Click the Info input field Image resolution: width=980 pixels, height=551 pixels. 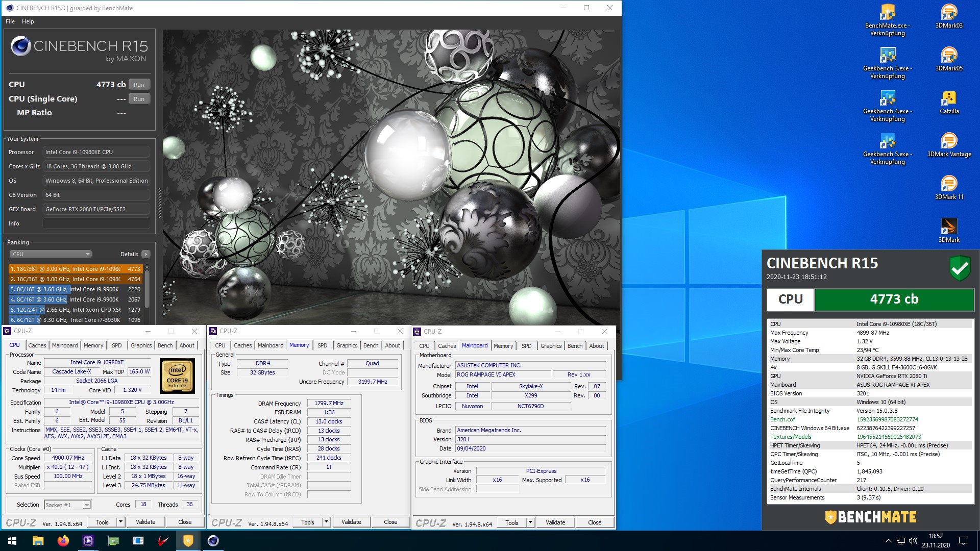tap(96, 223)
